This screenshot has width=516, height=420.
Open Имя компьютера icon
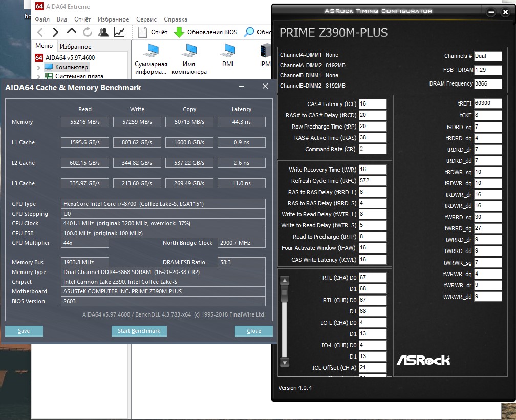pyautogui.click(x=189, y=58)
